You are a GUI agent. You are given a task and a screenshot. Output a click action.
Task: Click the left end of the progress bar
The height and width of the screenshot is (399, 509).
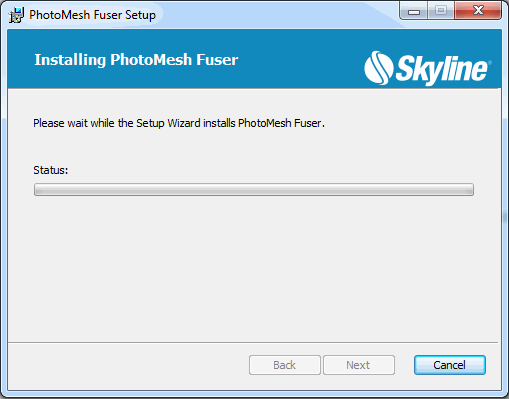click(x=37, y=189)
